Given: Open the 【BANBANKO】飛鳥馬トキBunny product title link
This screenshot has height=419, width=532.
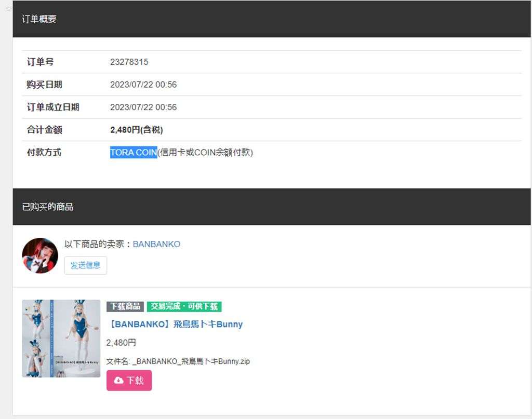Looking at the screenshot, I should pyautogui.click(x=175, y=324).
